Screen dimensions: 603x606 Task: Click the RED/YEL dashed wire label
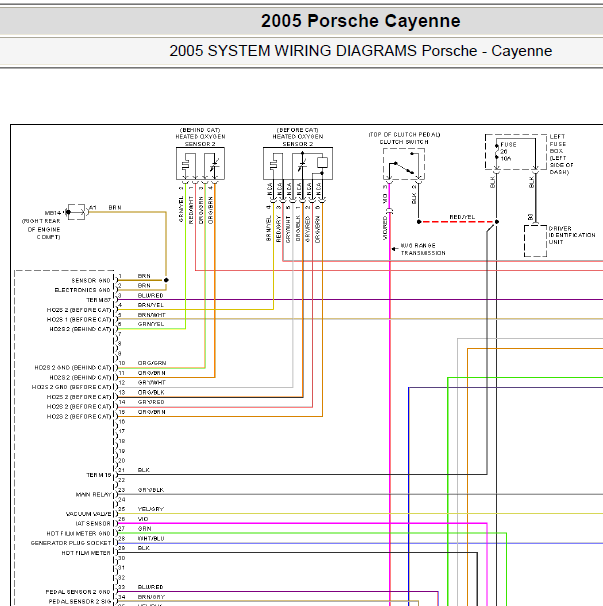(x=462, y=217)
